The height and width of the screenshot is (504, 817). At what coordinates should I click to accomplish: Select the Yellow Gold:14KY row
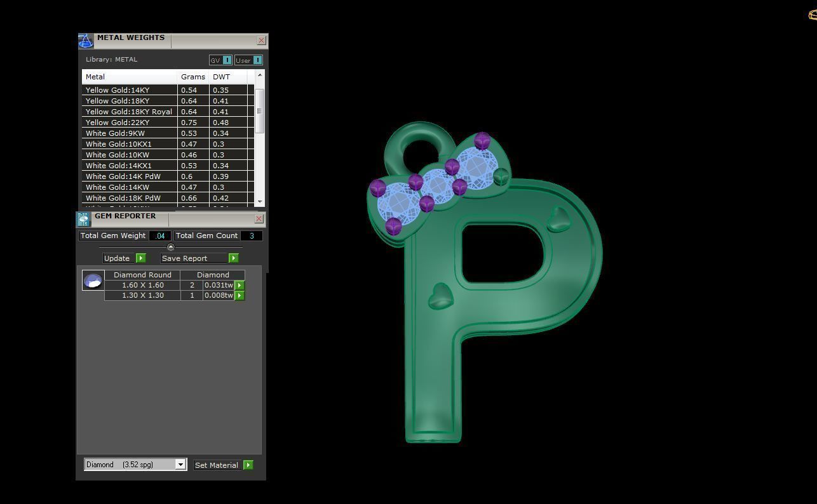click(x=168, y=90)
